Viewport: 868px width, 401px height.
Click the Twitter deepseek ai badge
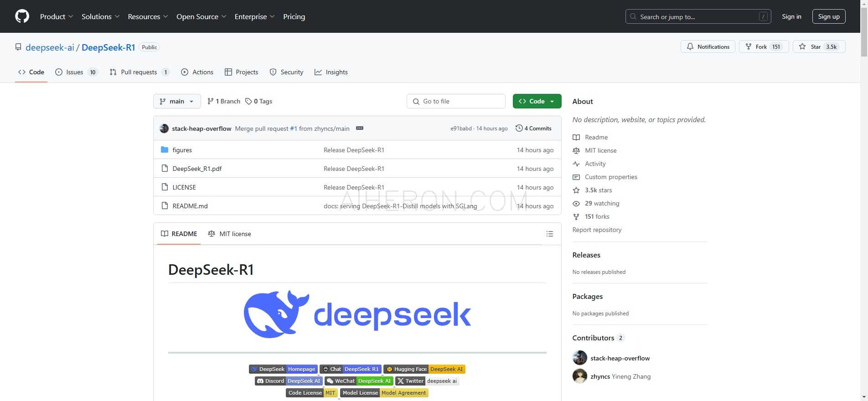tap(427, 381)
